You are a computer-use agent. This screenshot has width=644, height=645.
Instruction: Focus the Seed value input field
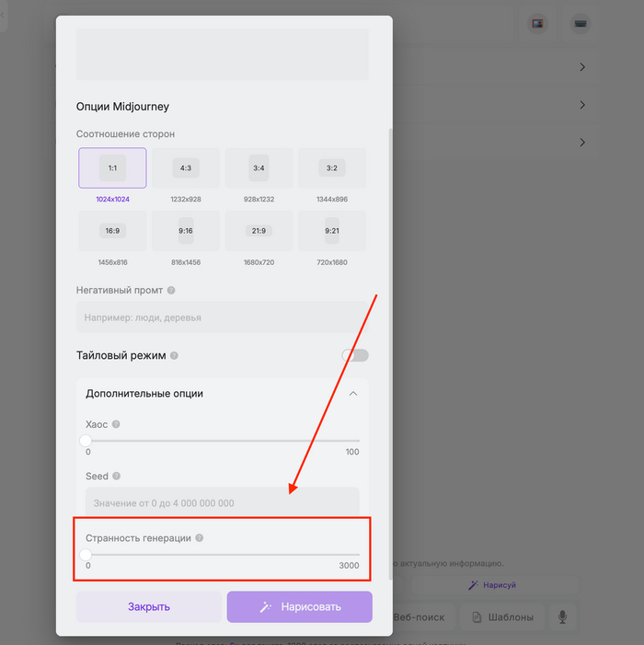(x=222, y=503)
